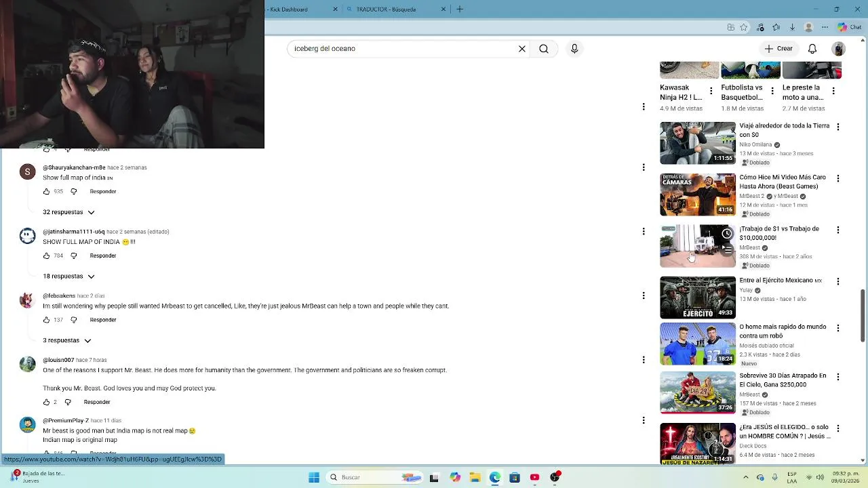Like the Shauryakanchan comment
Image resolution: width=868 pixels, height=488 pixels.
pyautogui.click(x=46, y=192)
